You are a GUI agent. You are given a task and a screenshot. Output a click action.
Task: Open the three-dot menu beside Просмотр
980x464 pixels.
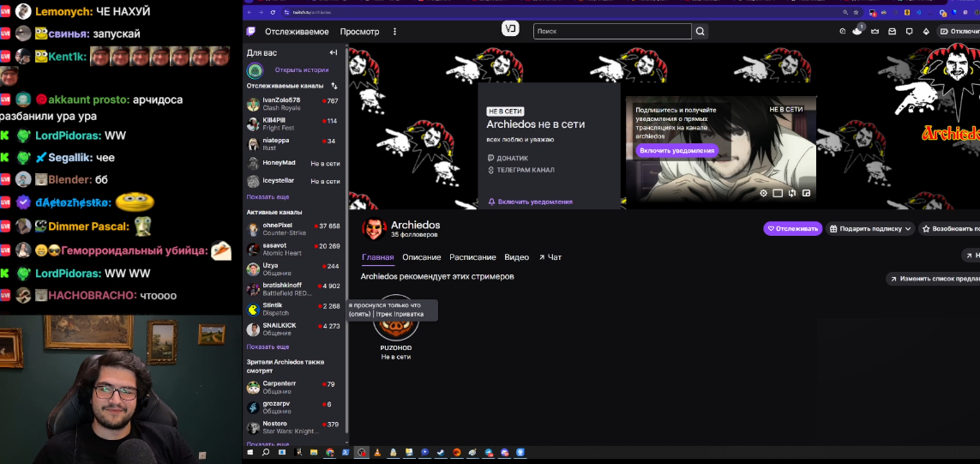(x=394, y=31)
